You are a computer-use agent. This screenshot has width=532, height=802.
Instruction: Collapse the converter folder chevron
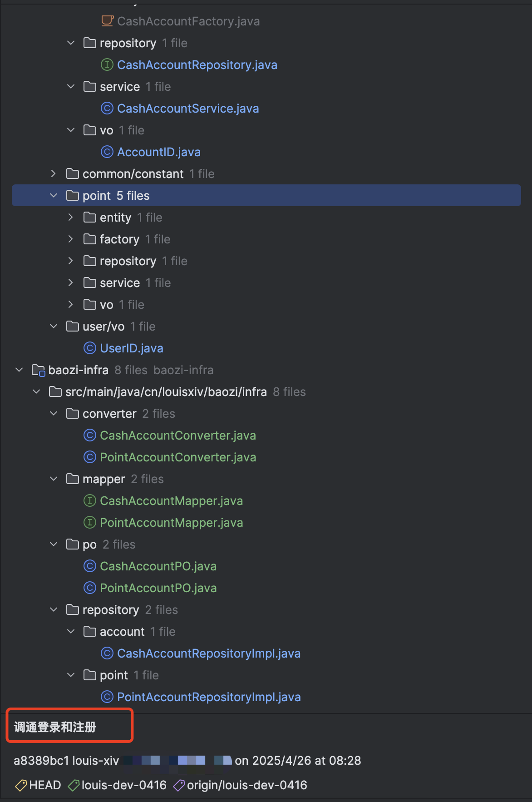click(x=54, y=414)
